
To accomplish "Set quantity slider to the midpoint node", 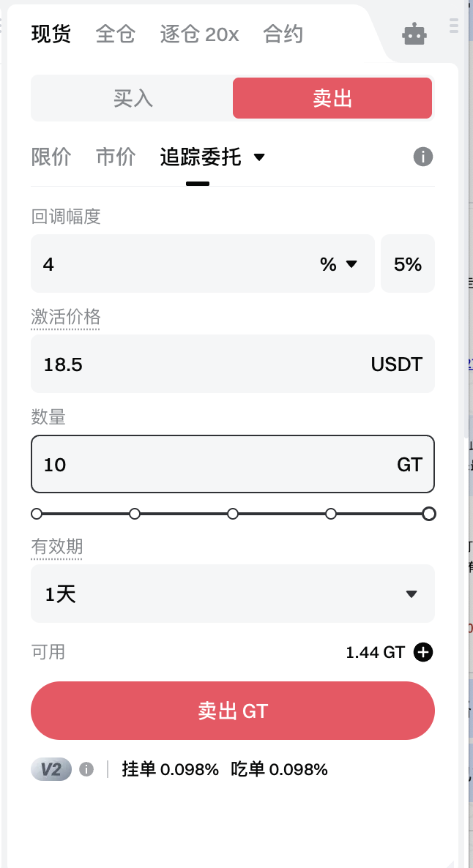I will [233, 514].
